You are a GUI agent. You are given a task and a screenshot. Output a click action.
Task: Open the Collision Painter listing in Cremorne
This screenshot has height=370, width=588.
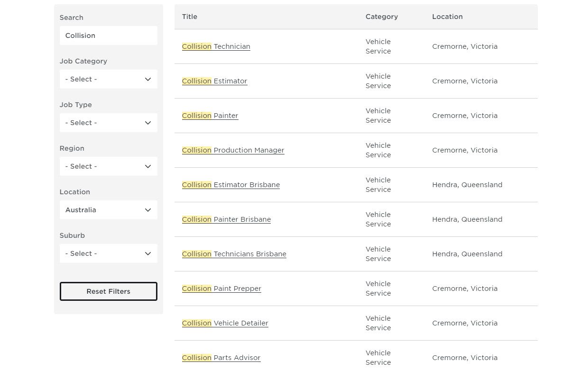210,116
